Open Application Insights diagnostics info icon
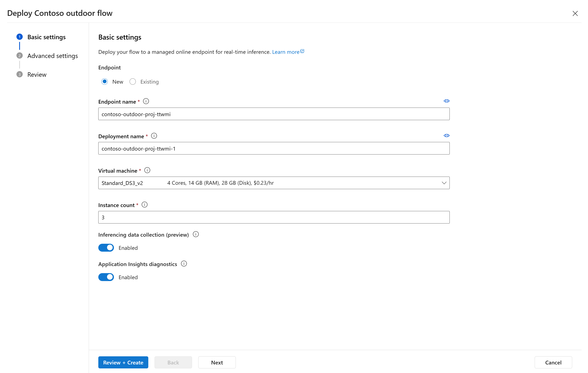 point(184,264)
